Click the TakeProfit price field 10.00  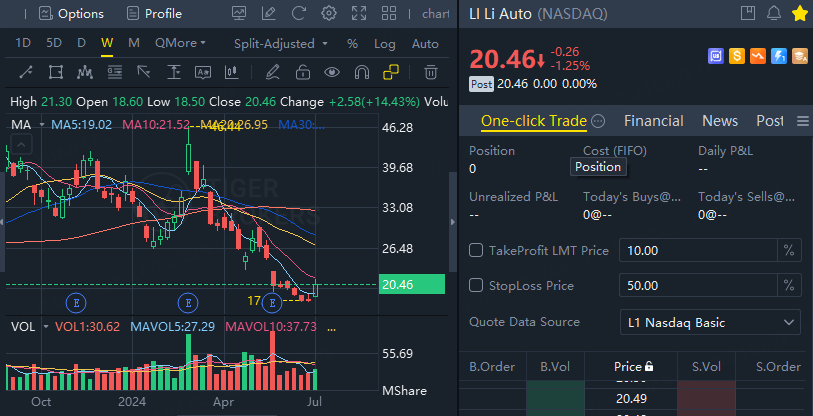pos(698,251)
